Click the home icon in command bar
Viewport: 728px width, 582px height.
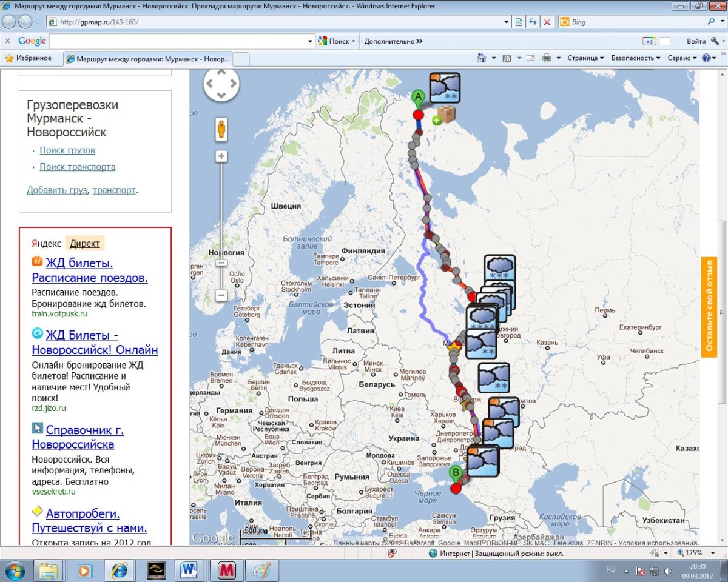tap(482, 58)
